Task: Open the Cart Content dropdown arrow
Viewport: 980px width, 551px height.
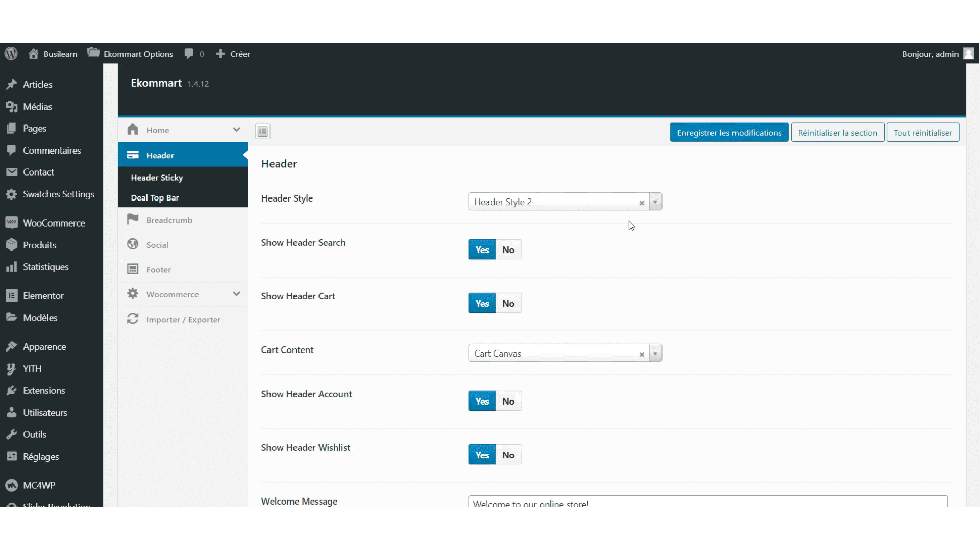Action: click(655, 353)
